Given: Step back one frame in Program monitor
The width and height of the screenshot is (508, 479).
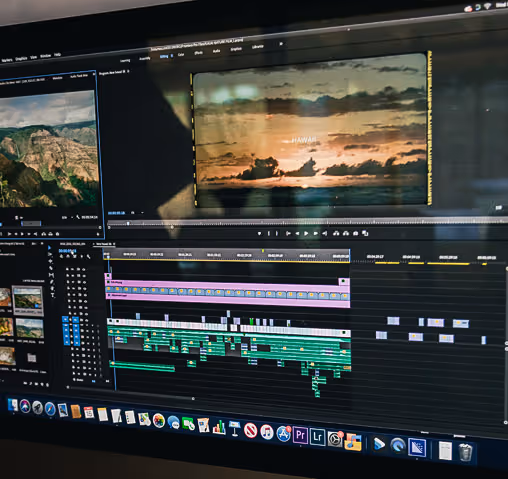Looking at the screenshot, I should coord(297,234).
